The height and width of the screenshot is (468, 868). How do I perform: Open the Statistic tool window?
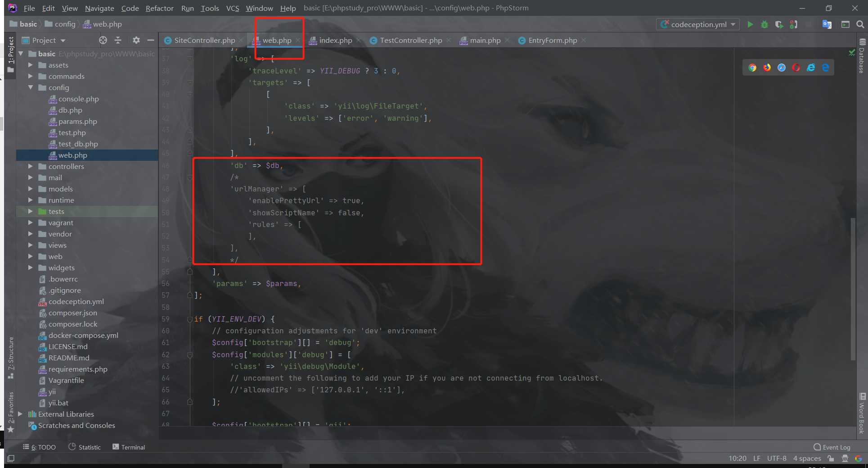[85, 447]
